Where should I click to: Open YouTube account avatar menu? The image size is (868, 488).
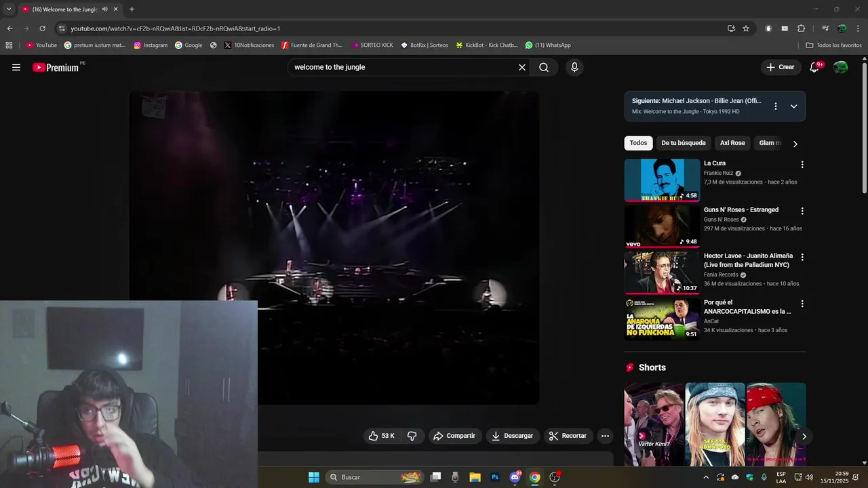840,67
